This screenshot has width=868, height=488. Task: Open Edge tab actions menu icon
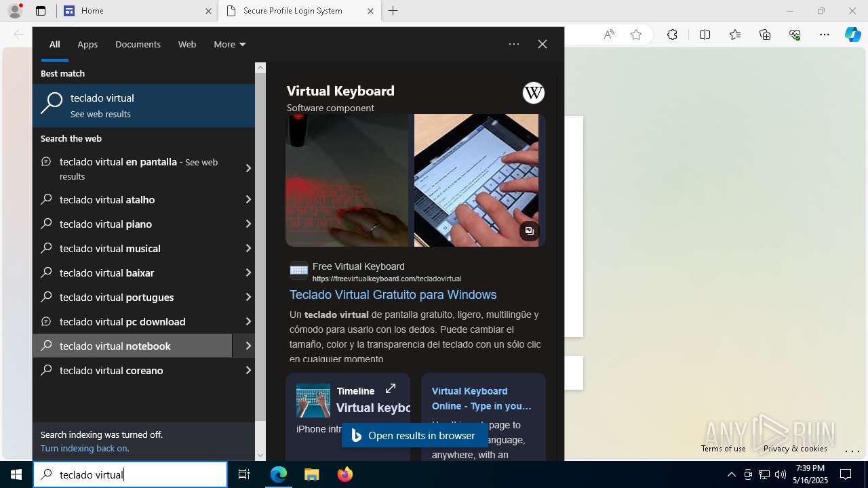[41, 11]
